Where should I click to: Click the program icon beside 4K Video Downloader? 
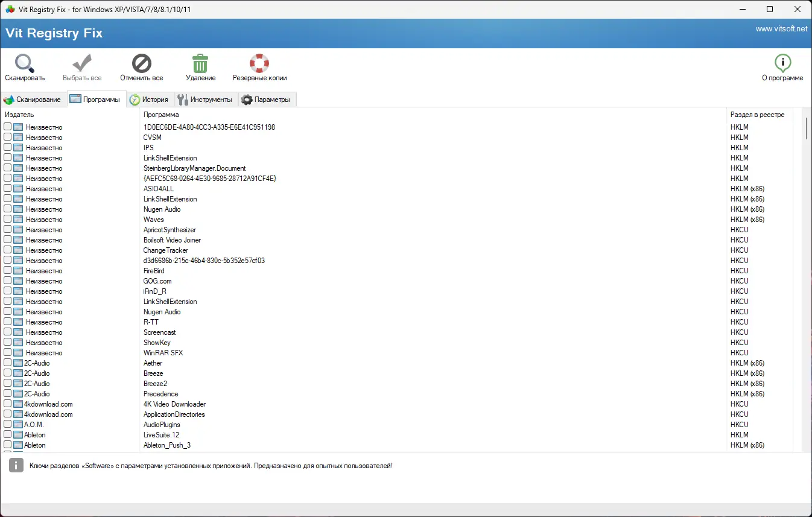pos(18,404)
